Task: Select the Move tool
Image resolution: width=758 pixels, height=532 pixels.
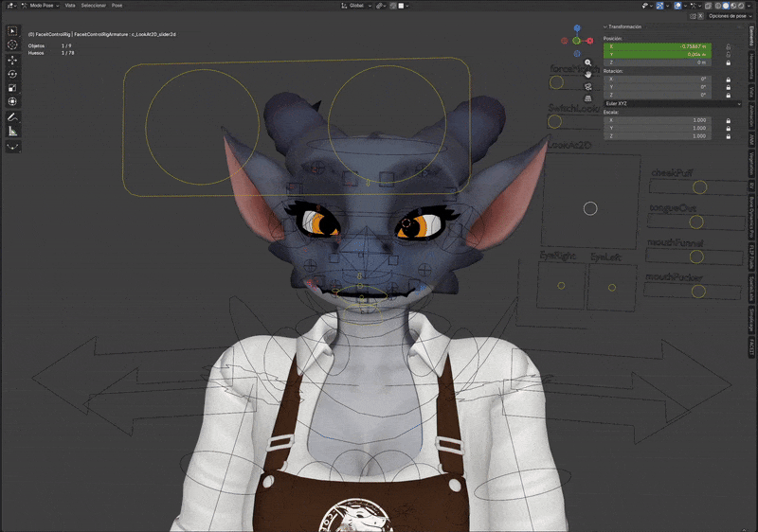Action: click(x=12, y=60)
